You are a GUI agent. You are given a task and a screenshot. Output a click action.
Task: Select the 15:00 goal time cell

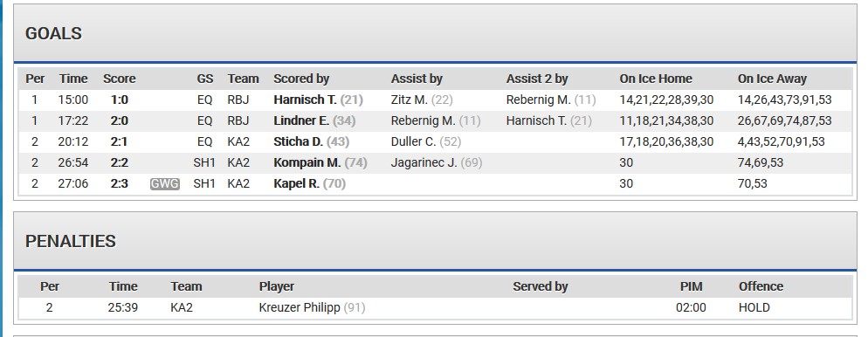[73, 100]
